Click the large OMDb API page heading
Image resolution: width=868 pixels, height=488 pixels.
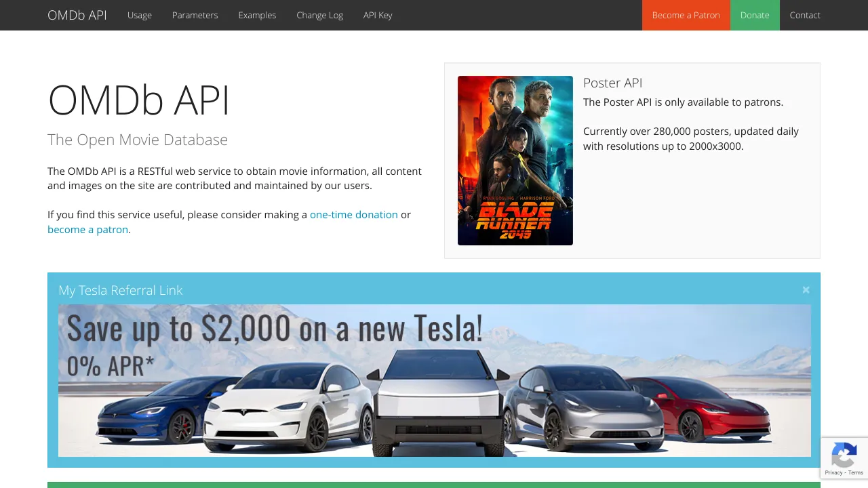(139, 100)
